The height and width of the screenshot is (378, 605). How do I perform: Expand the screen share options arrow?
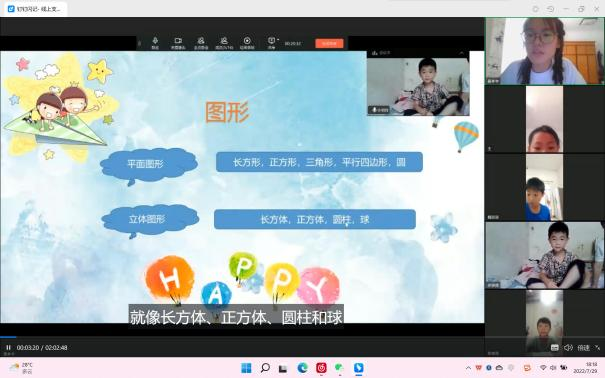278,40
